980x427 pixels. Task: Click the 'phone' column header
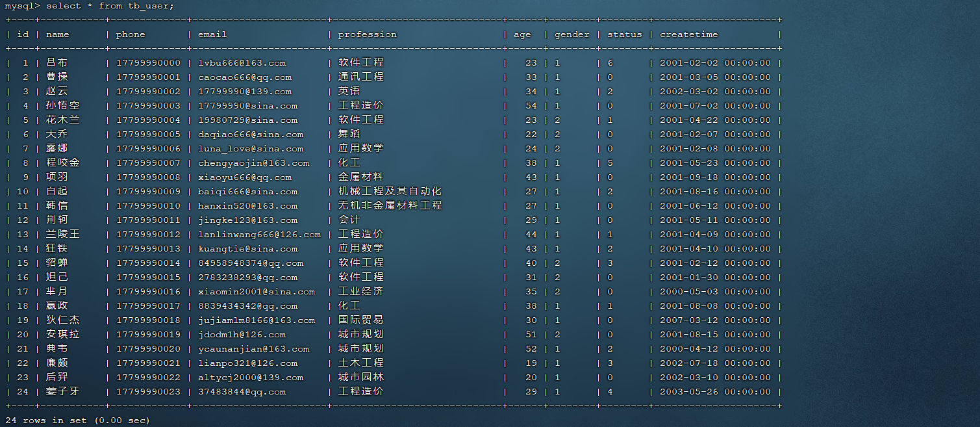(131, 34)
